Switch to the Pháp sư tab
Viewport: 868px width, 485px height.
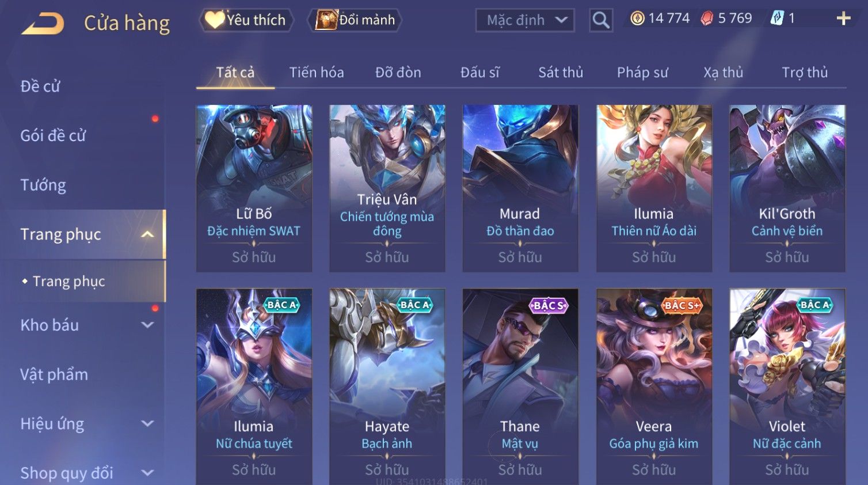642,73
